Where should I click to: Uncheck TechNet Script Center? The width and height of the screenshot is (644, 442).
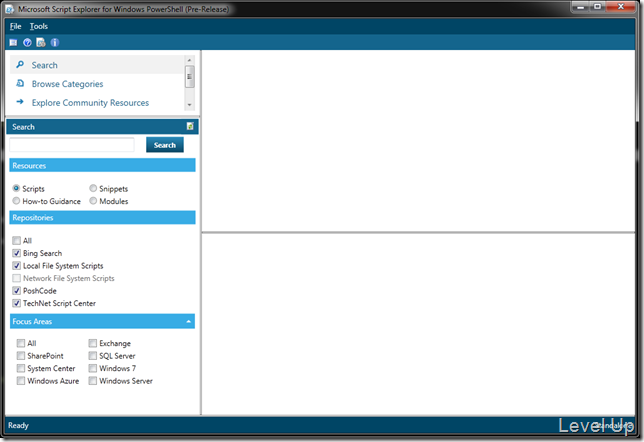[x=16, y=303]
